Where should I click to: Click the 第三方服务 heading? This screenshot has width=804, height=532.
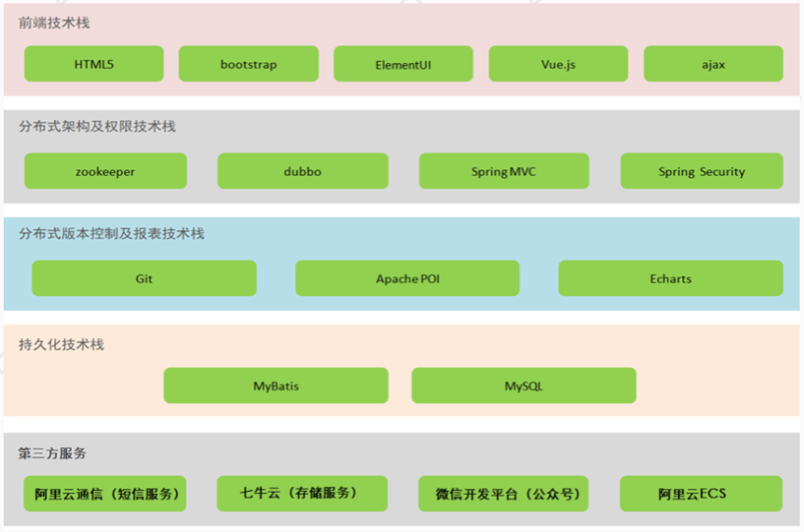pyautogui.click(x=52, y=453)
